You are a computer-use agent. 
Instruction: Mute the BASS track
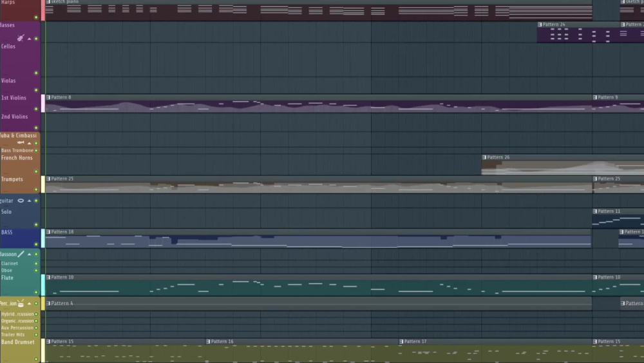pyautogui.click(x=36, y=244)
